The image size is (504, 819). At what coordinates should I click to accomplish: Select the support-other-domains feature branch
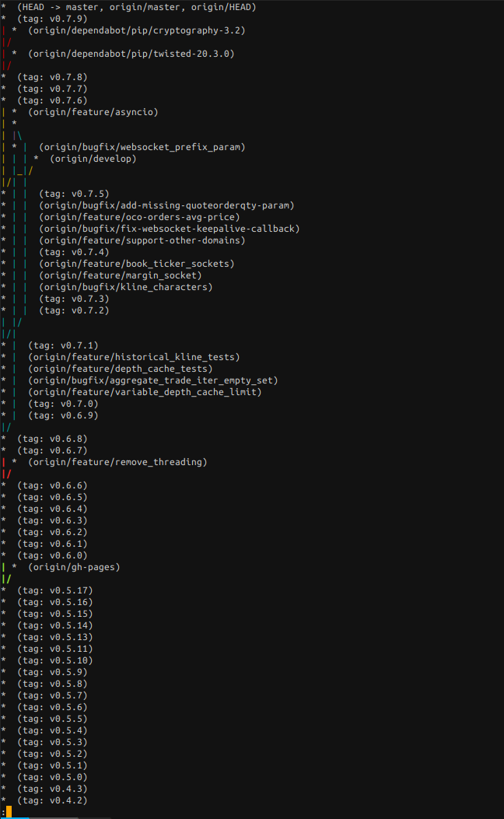point(142,240)
